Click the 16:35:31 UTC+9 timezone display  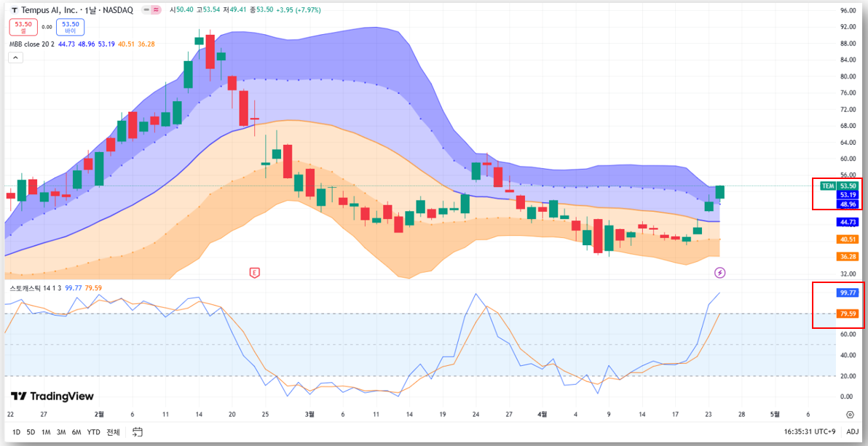click(x=811, y=431)
